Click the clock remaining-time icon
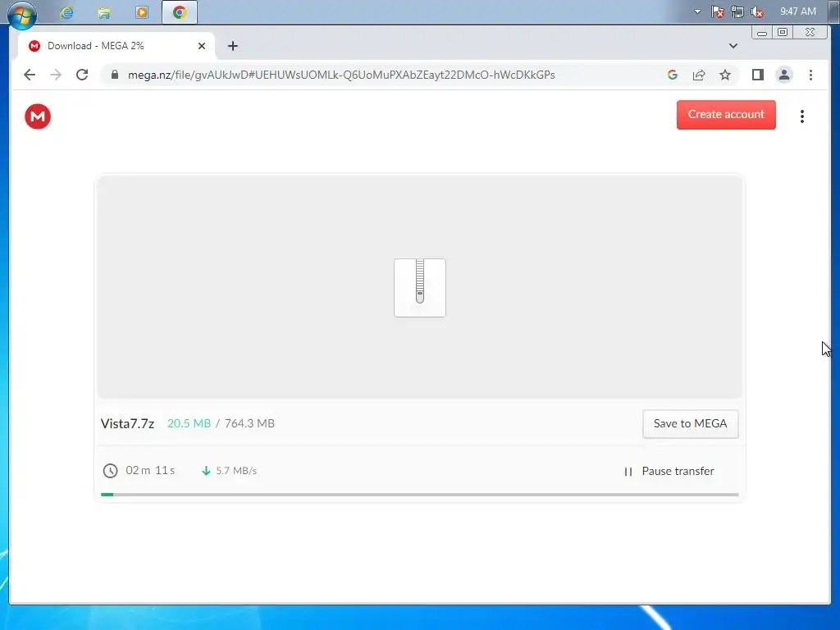The image size is (840, 630). pos(111,471)
